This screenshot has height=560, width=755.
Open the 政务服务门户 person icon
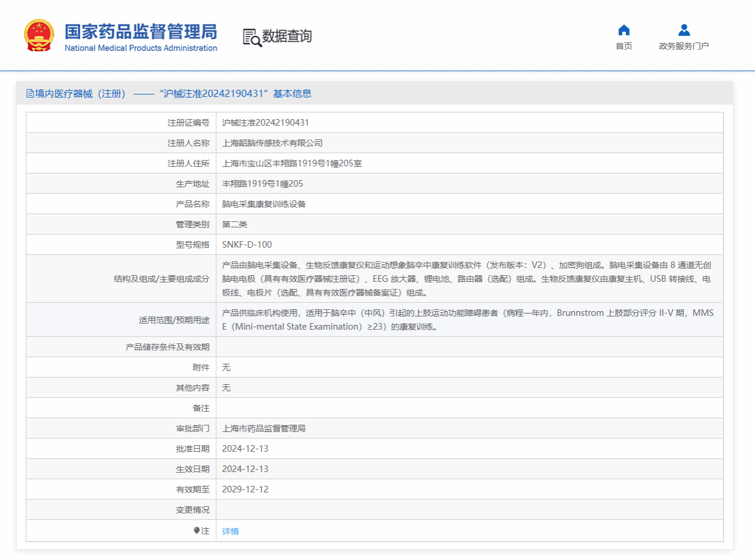pyautogui.click(x=683, y=30)
